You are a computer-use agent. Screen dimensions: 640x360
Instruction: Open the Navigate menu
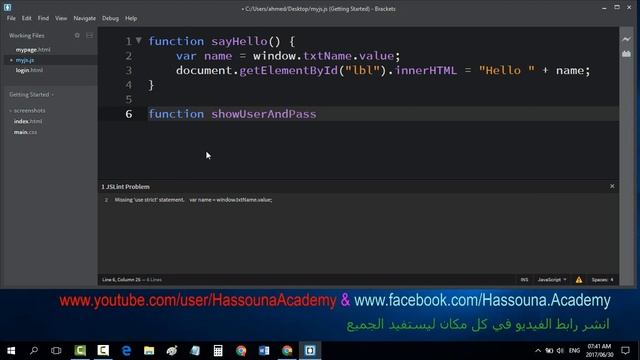tap(84, 18)
